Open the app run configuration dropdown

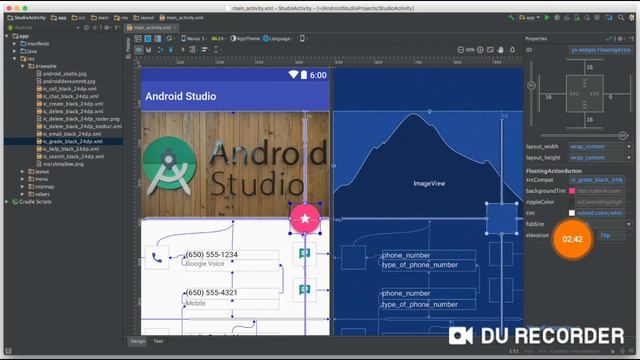pyautogui.click(x=529, y=18)
